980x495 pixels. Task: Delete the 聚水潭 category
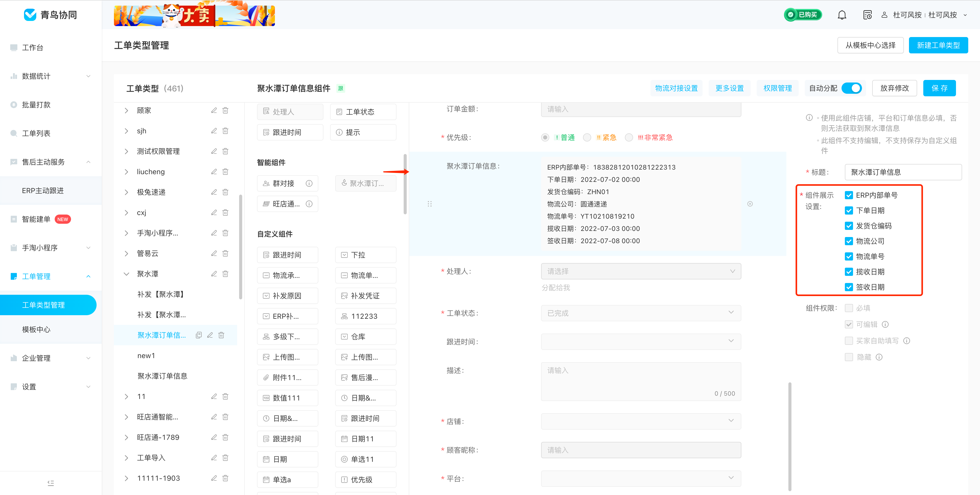coord(226,274)
